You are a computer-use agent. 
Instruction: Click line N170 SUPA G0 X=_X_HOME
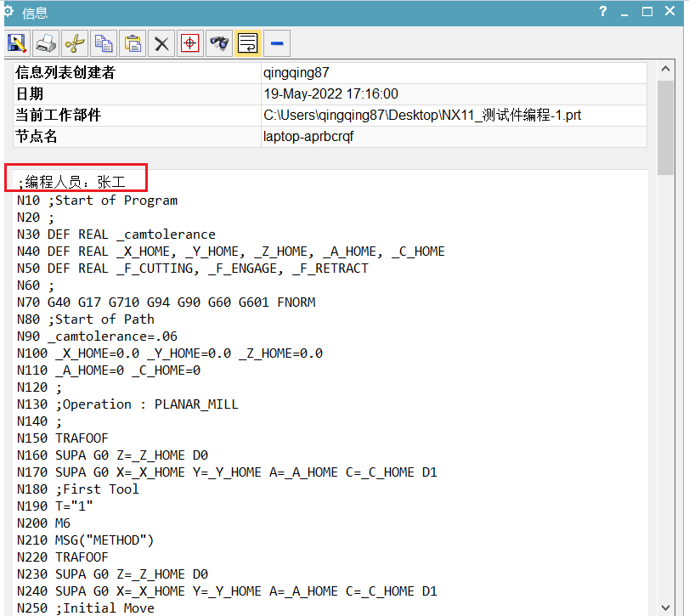click(x=227, y=472)
